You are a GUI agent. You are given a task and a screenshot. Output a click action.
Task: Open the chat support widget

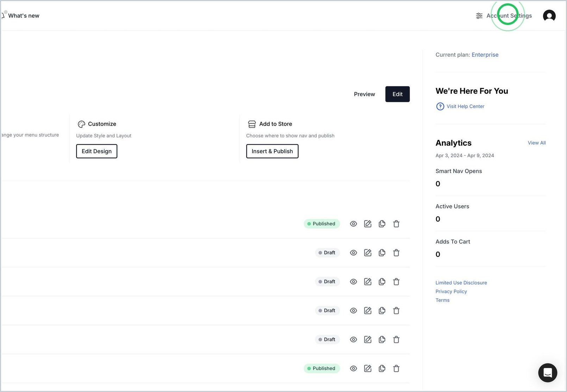[x=548, y=373]
